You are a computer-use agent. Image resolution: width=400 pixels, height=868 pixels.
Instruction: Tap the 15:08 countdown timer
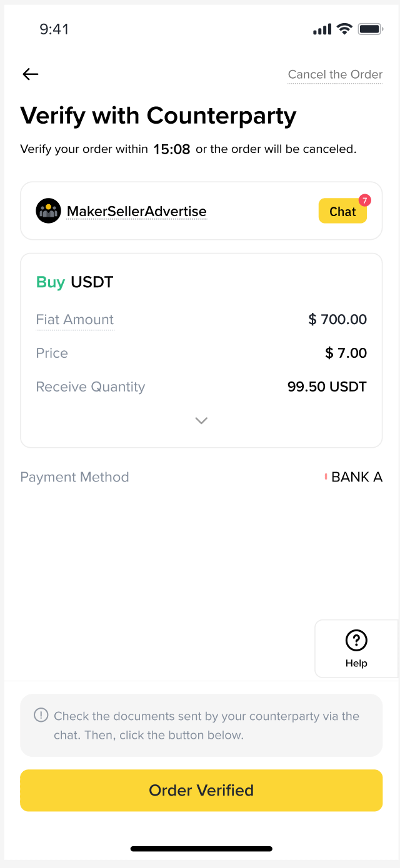click(x=171, y=150)
